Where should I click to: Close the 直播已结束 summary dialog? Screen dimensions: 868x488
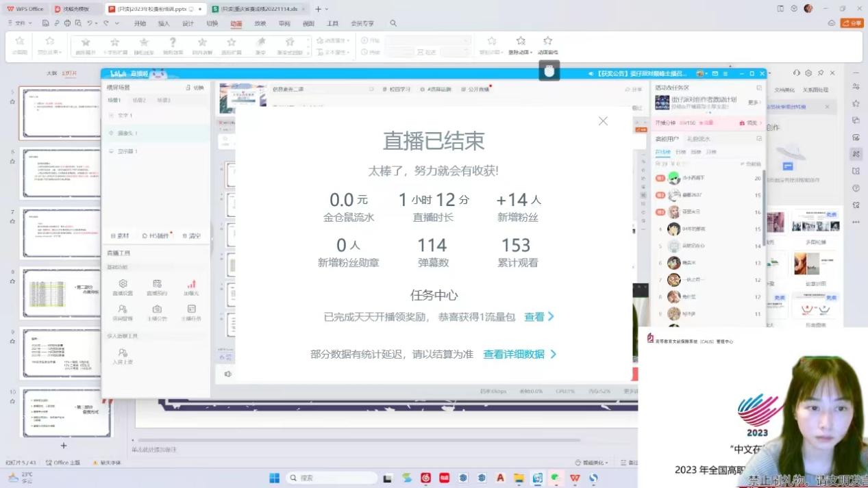603,121
